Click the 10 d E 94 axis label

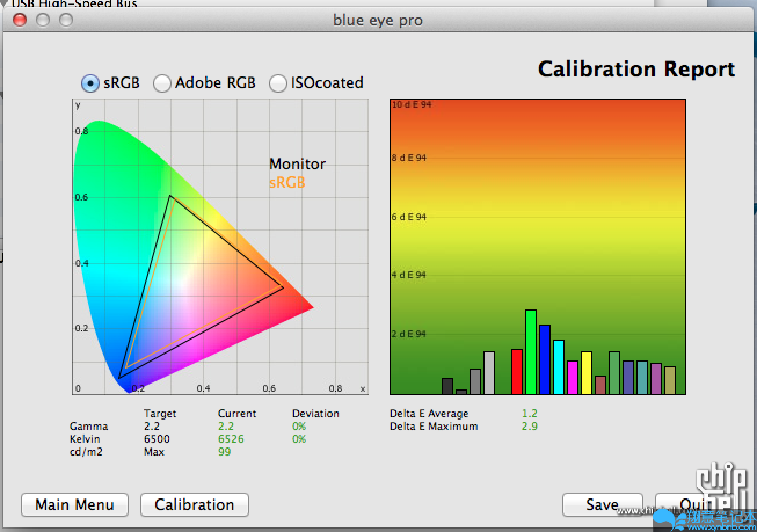pos(412,105)
